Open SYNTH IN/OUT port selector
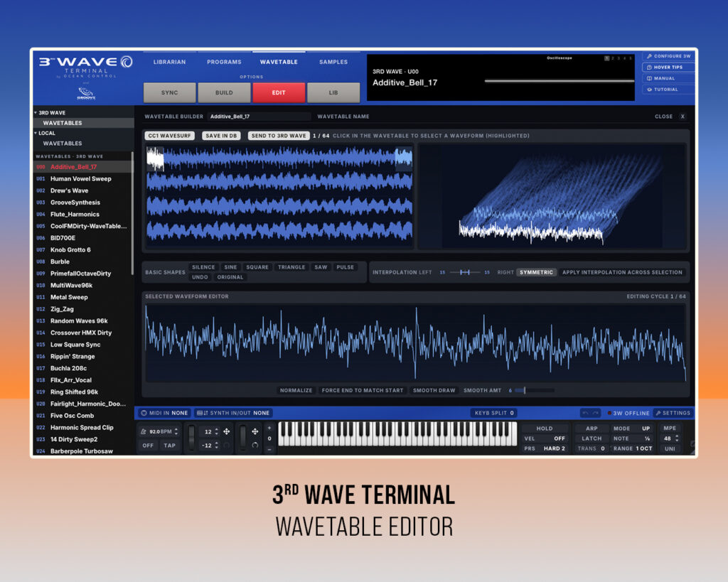 [x=233, y=413]
